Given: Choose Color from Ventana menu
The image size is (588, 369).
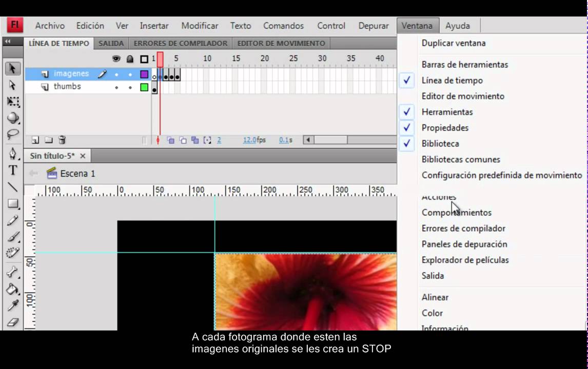Looking at the screenshot, I should (432, 313).
